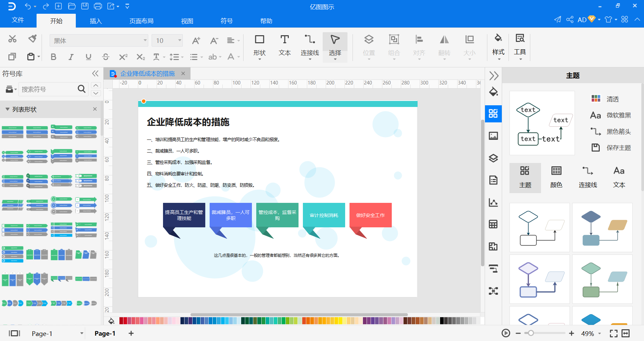This screenshot has height=341, width=644.
Task: Print the document with the printer icon
Action: click(98, 6)
